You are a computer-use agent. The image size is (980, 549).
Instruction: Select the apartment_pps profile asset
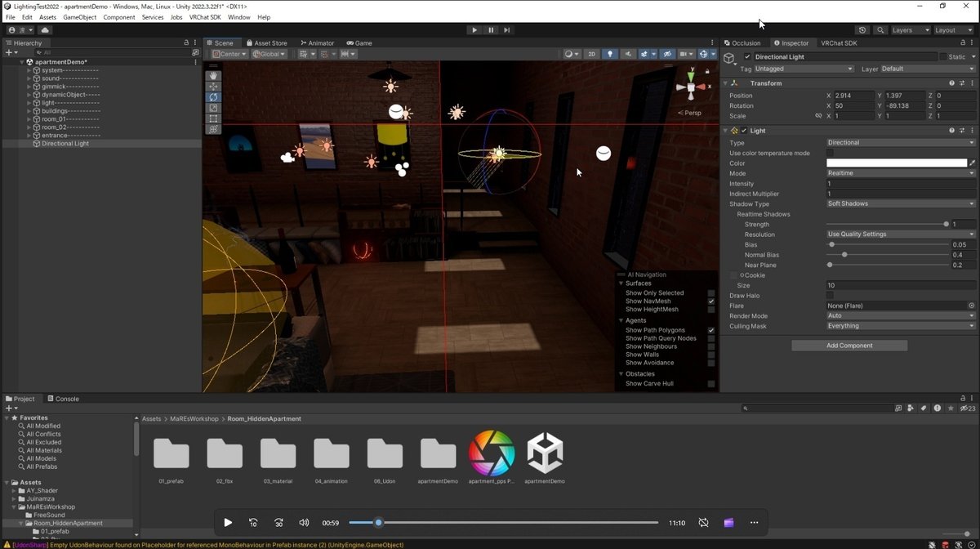[x=491, y=453]
